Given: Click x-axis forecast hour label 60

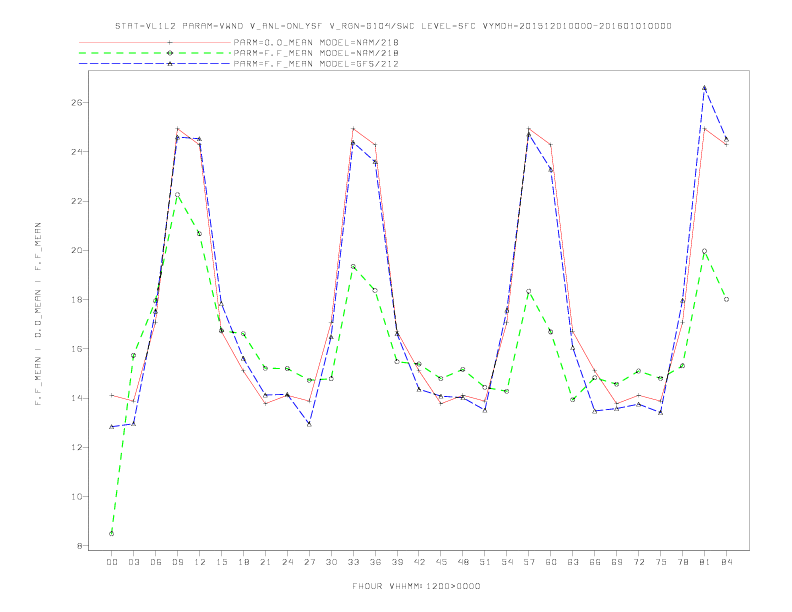Looking at the screenshot, I should [551, 562].
